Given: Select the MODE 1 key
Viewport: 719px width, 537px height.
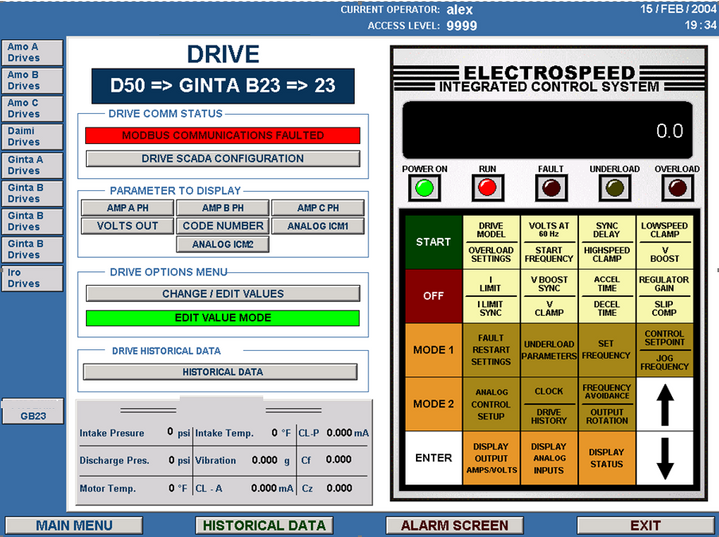Looking at the screenshot, I should click(x=433, y=350).
